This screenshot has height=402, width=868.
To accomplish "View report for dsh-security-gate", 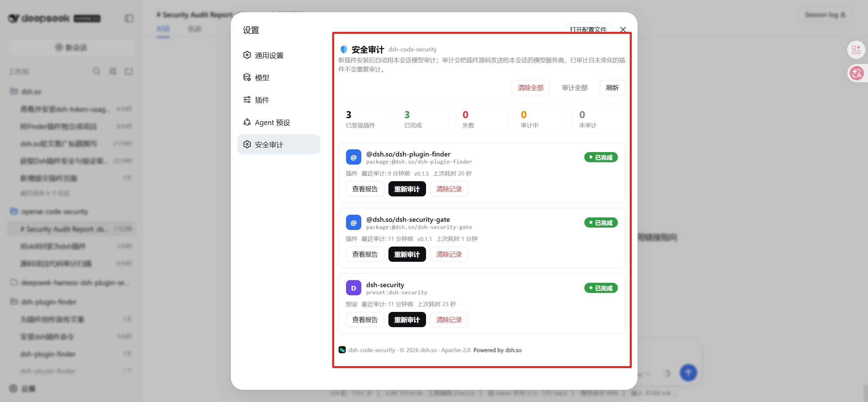I will coord(365,254).
